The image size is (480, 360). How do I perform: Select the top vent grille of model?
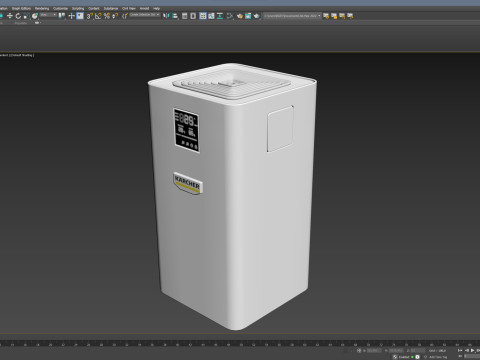point(231,84)
